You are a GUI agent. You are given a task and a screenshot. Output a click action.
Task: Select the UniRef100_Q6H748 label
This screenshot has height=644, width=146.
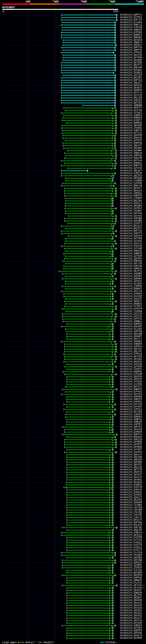pyautogui.click(x=131, y=158)
